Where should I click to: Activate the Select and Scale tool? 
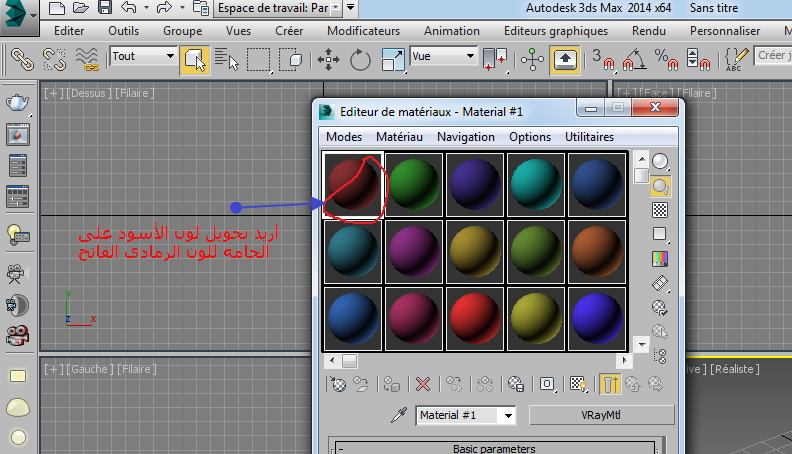coord(393,59)
